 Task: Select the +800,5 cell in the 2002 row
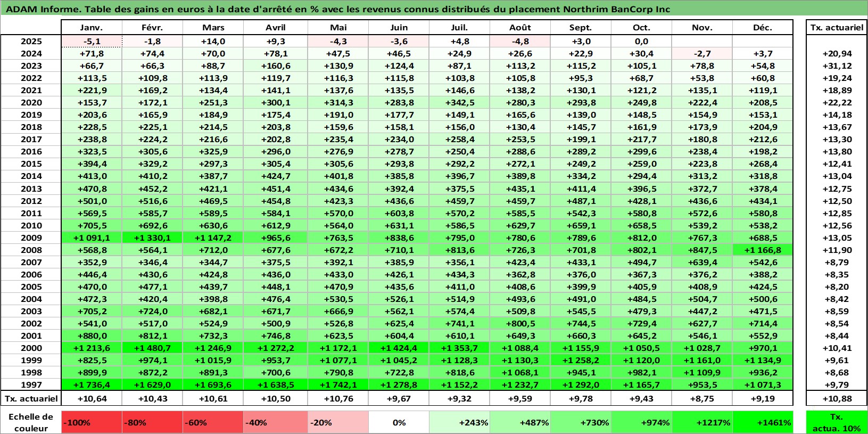click(520, 323)
